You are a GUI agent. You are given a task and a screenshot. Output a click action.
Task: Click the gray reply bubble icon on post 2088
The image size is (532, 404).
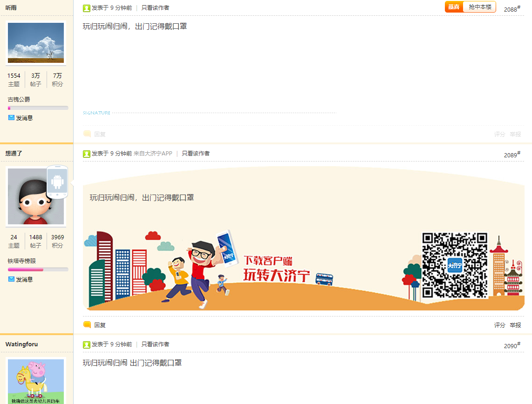coord(87,133)
